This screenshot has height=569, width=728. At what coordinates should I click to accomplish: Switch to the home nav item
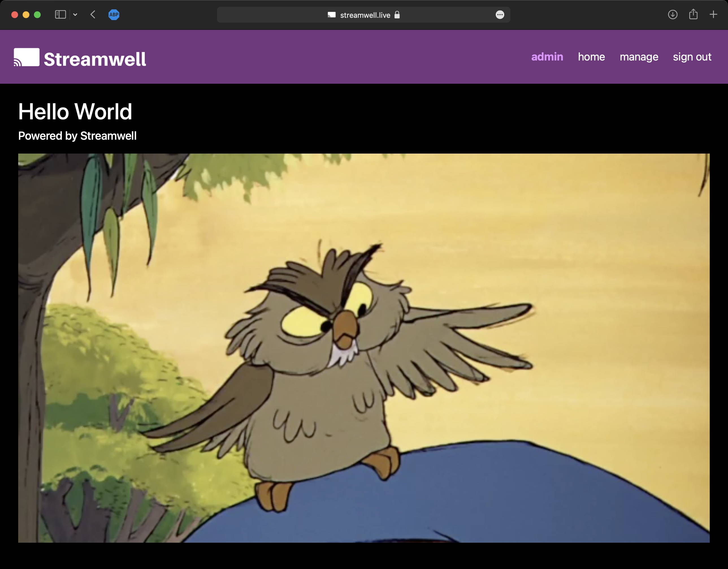click(591, 57)
